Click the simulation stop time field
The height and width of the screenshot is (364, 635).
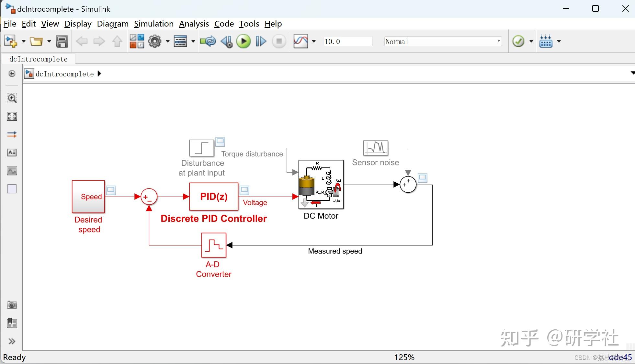tap(347, 41)
